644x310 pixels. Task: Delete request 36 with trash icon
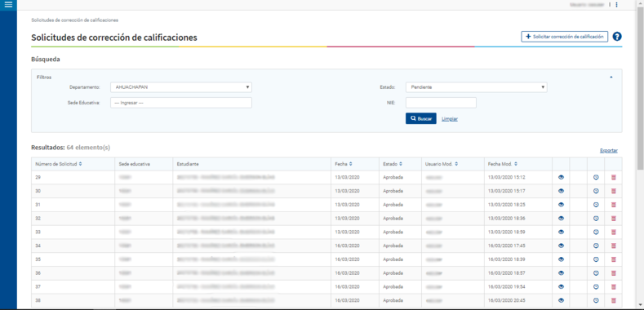[614, 273]
